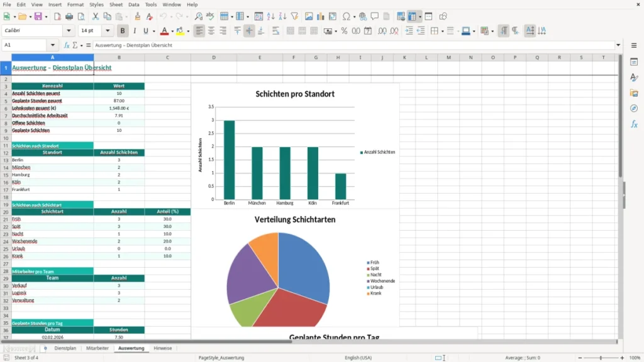
Task: Select row 12 header
Action: 6,153
